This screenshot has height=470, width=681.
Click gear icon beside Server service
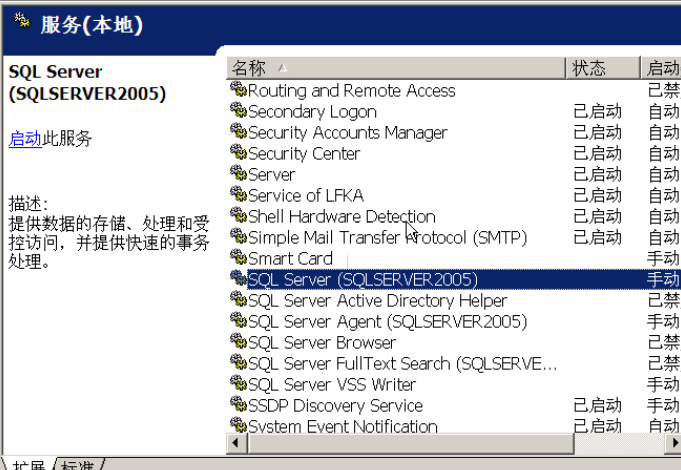point(238,173)
